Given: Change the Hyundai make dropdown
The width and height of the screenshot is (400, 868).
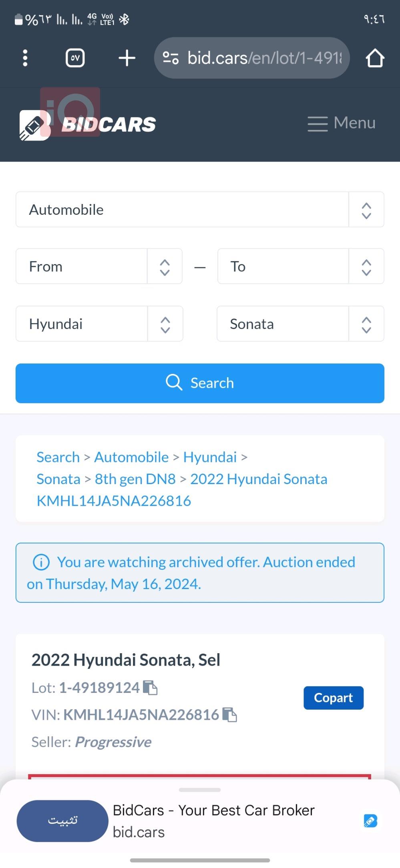Looking at the screenshot, I should point(99,324).
